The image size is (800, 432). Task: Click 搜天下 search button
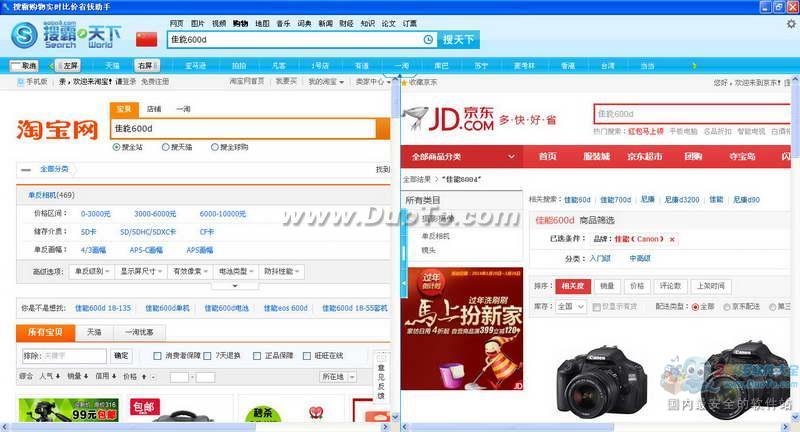coord(458,40)
